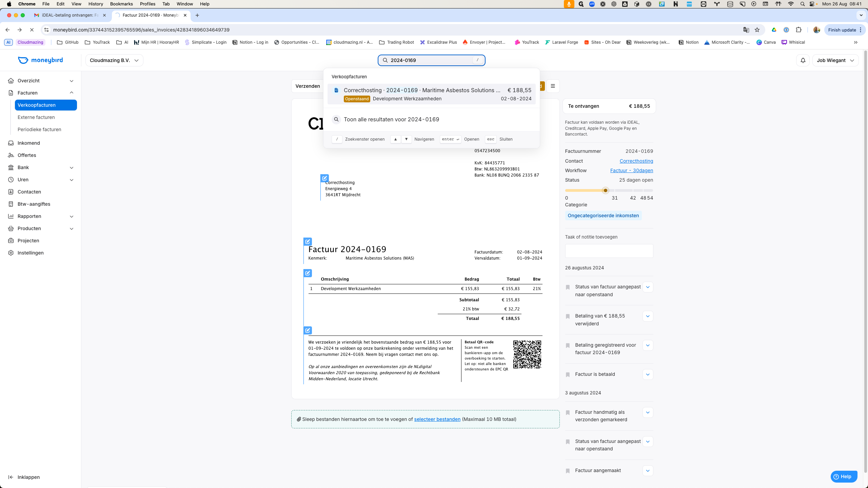The width and height of the screenshot is (868, 488).
Task: Open the Cloudmazing B.V. administration dropdown
Action: click(x=114, y=60)
